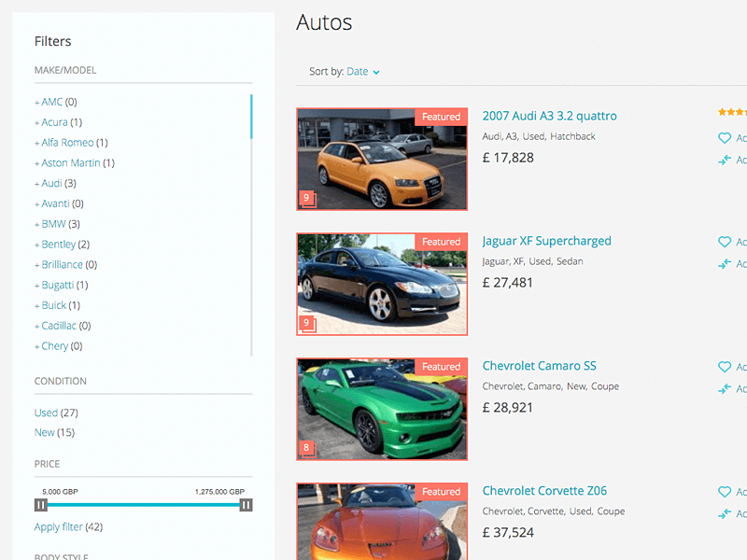
Task: Click the make/model list scrollbar
Action: click(251, 117)
